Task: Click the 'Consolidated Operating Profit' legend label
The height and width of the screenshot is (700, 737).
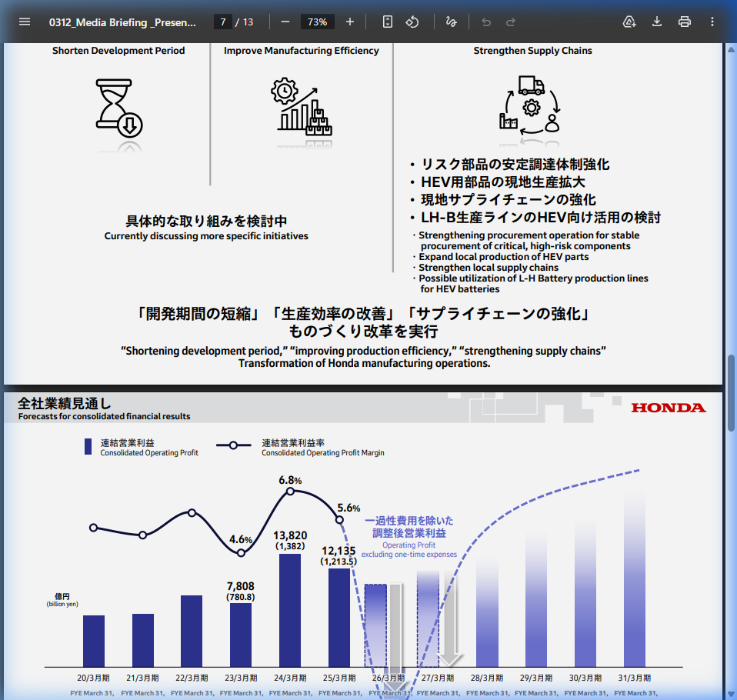Action: pos(149,453)
